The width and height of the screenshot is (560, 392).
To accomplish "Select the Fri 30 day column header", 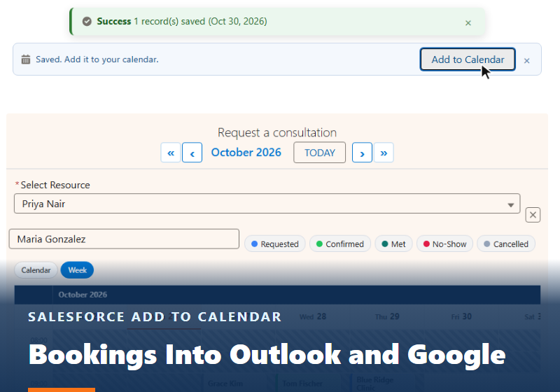I will coord(461,316).
